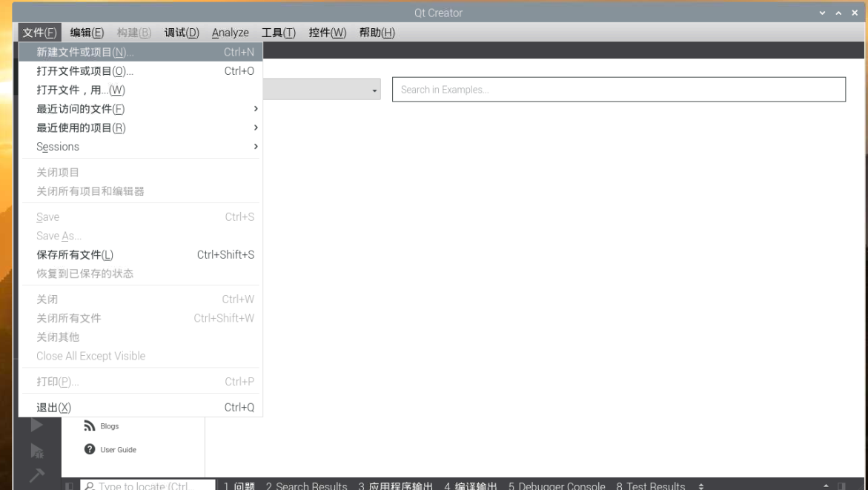Image resolution: width=868 pixels, height=490 pixels.
Task: Select 打开文件或项目(O)... menu entry
Action: tap(141, 71)
